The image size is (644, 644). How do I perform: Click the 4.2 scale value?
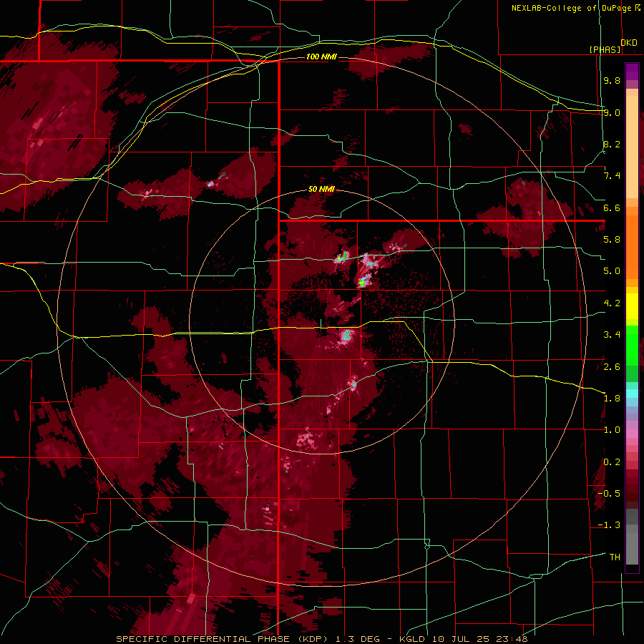(x=612, y=303)
